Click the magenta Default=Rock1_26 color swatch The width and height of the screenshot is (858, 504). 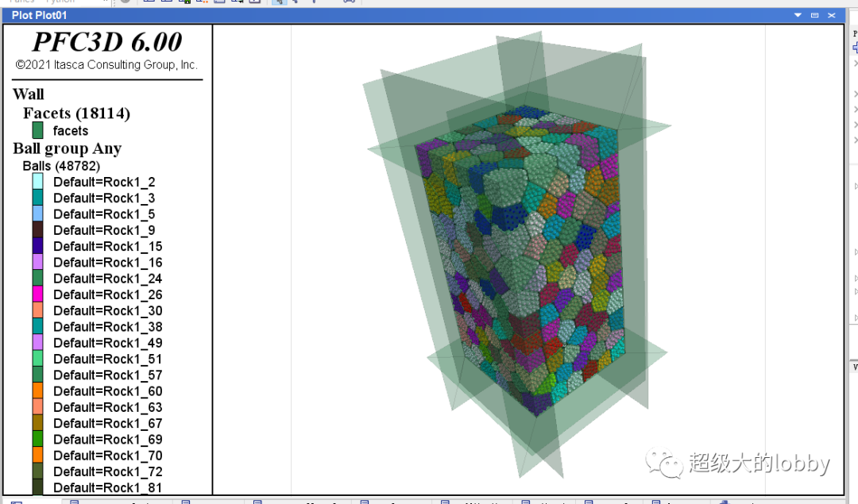[x=38, y=294]
